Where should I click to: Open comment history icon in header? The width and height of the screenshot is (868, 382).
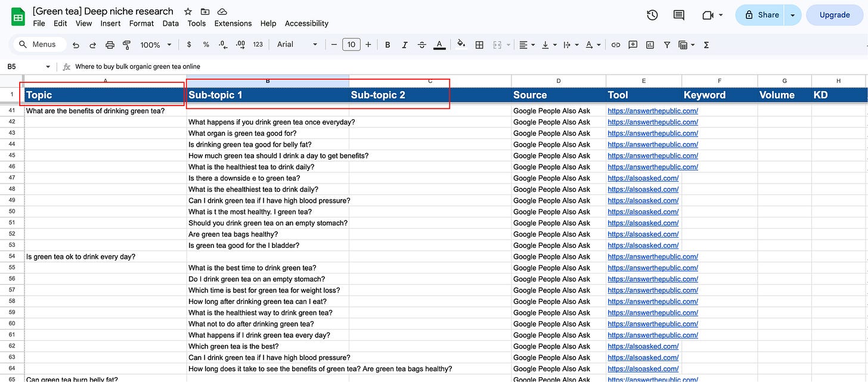tap(679, 15)
